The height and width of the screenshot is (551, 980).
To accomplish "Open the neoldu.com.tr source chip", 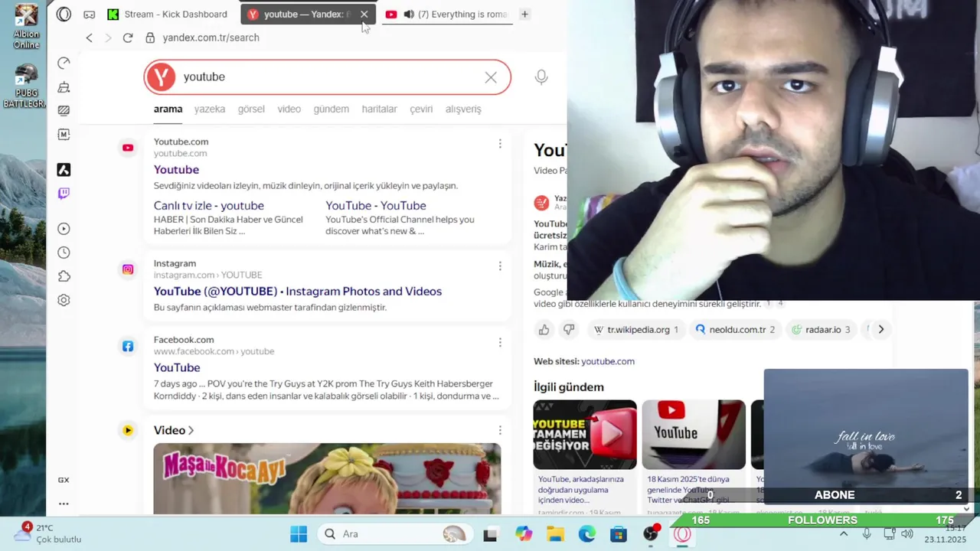I will (x=735, y=329).
